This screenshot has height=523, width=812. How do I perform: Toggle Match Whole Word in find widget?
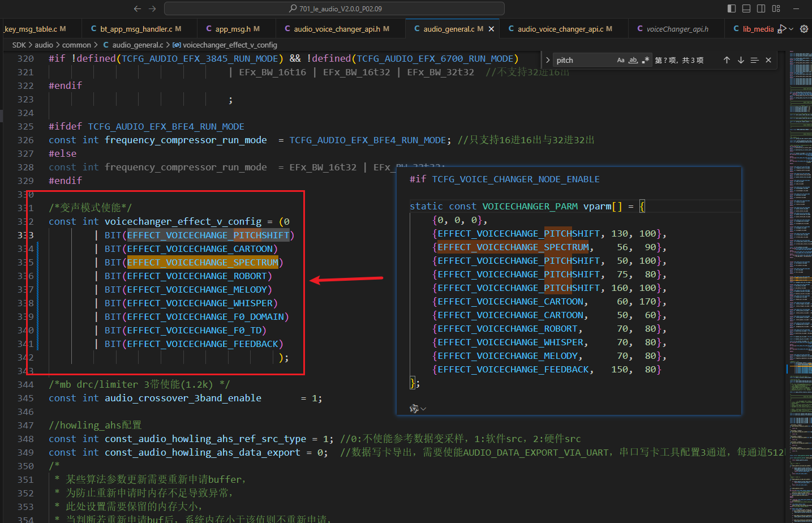coord(633,60)
